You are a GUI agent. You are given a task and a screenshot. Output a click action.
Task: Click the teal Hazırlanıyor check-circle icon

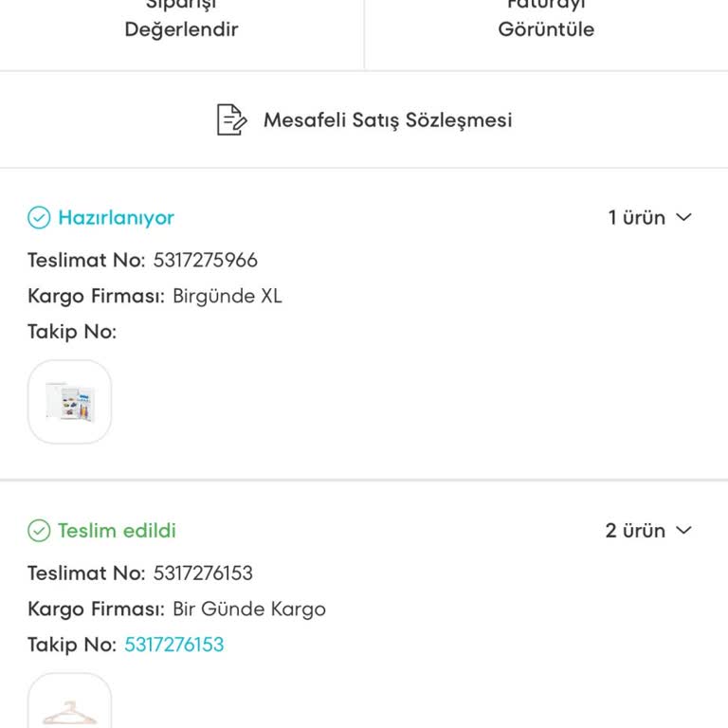pyautogui.click(x=39, y=218)
